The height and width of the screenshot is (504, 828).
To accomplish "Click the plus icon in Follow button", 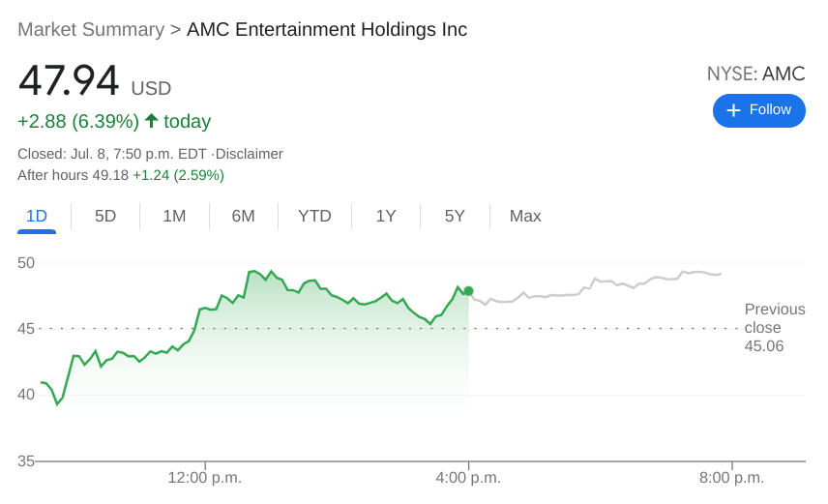I will click(733, 110).
